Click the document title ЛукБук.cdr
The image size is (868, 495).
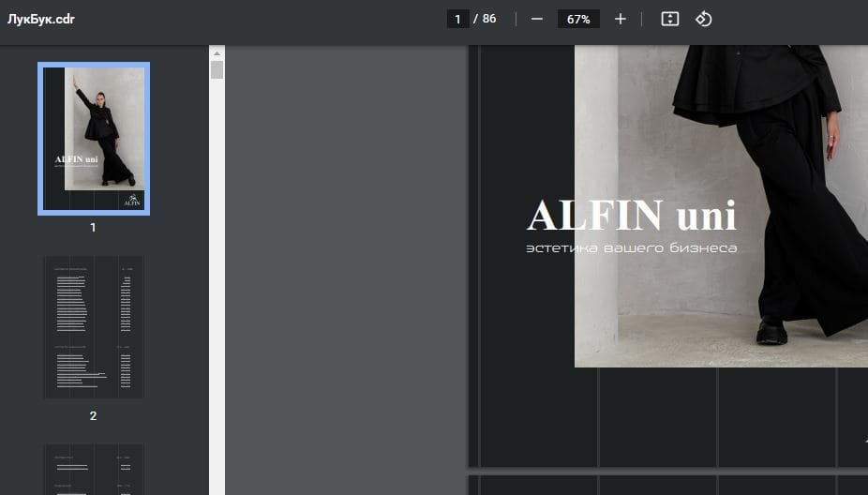click(41, 19)
